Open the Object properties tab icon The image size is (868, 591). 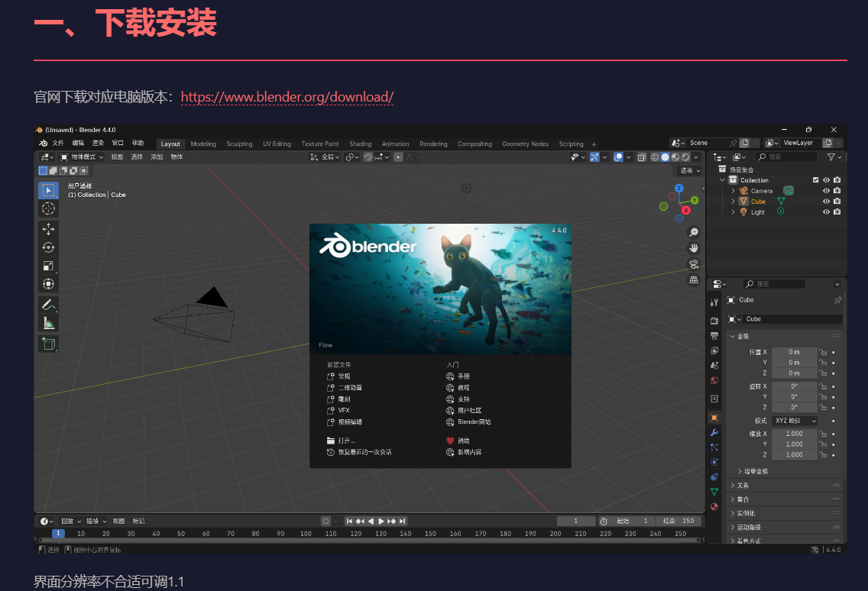[x=714, y=418]
